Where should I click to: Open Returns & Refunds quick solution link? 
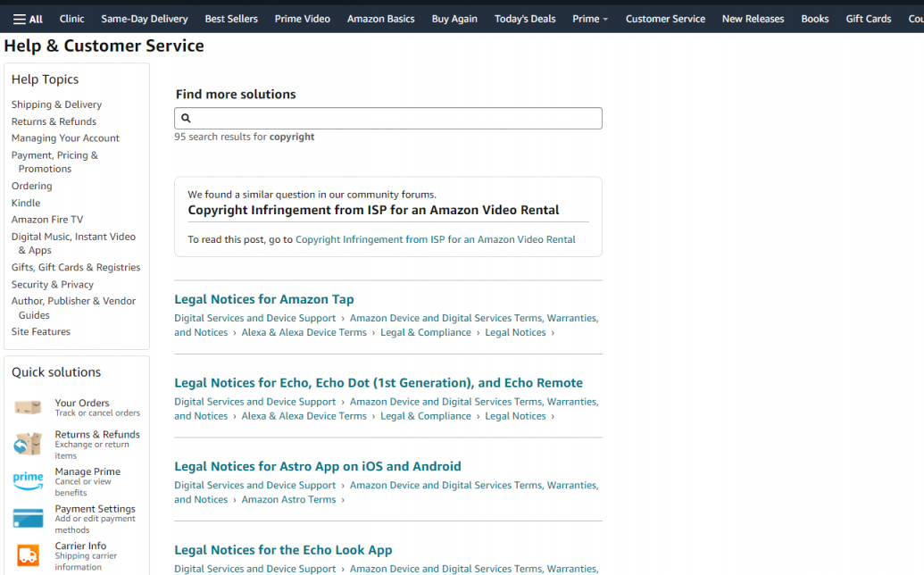(97, 434)
